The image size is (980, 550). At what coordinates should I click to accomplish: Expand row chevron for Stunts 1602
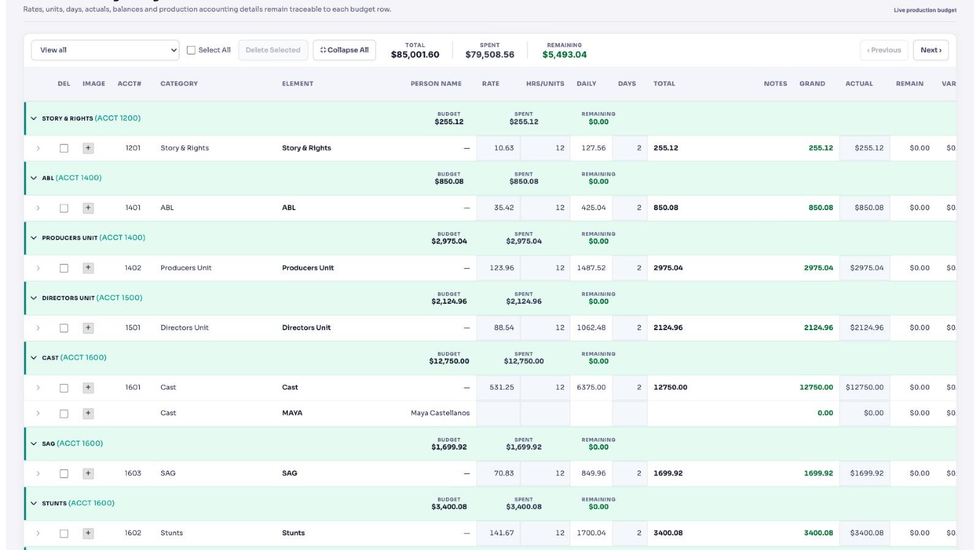(x=38, y=533)
